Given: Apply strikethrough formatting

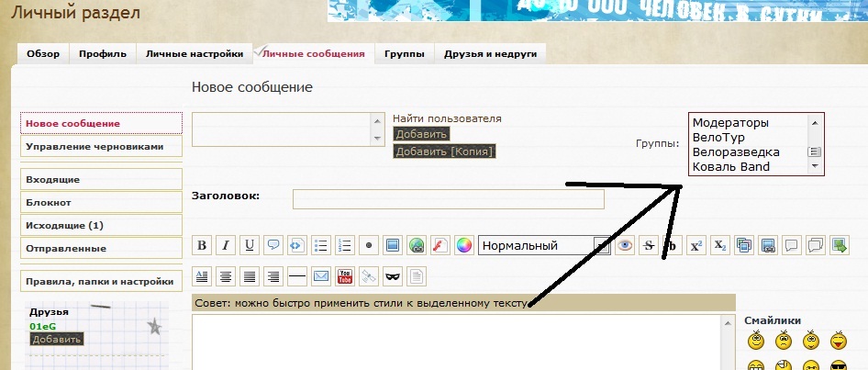Looking at the screenshot, I should point(649,245).
